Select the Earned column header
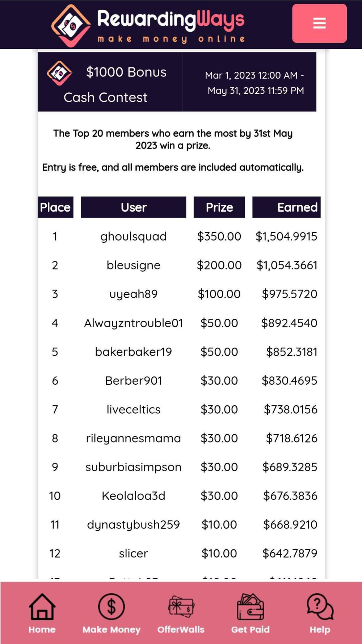The image size is (362, 644). click(x=286, y=207)
